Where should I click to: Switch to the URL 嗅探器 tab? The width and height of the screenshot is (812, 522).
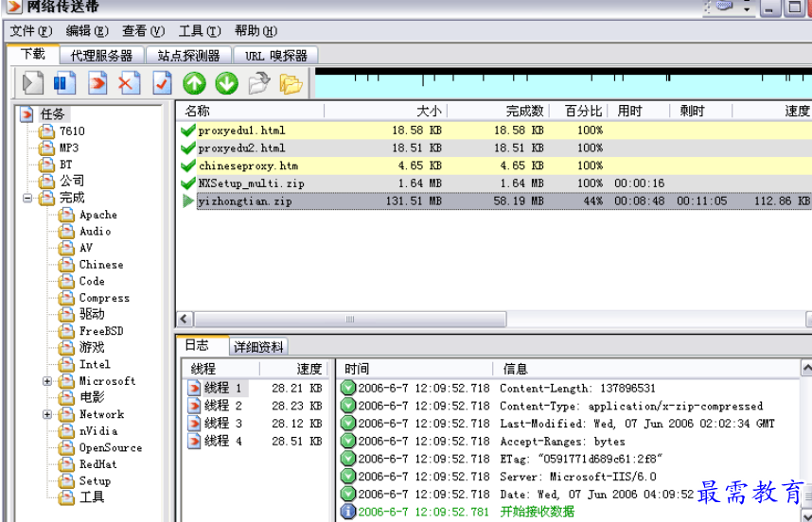click(x=275, y=55)
